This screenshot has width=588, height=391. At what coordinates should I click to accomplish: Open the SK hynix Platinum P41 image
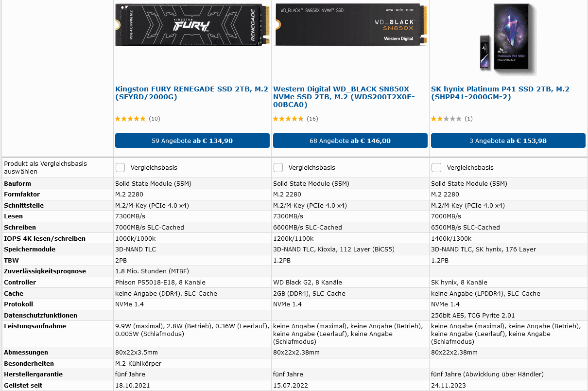click(508, 39)
